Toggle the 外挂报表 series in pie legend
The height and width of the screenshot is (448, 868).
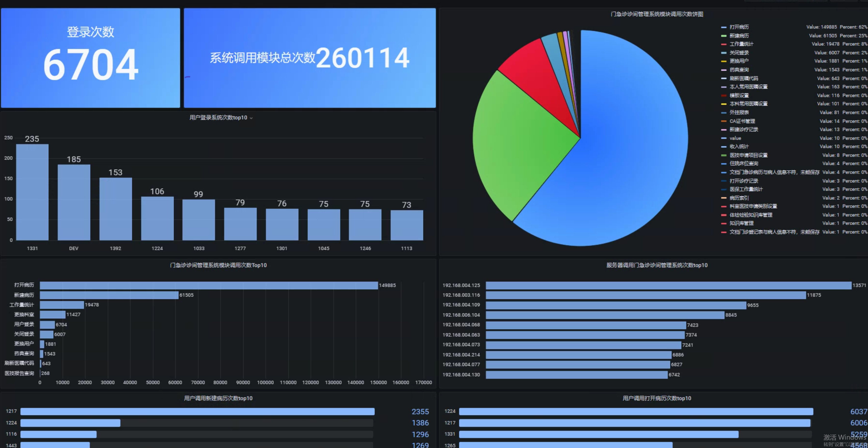tap(739, 112)
